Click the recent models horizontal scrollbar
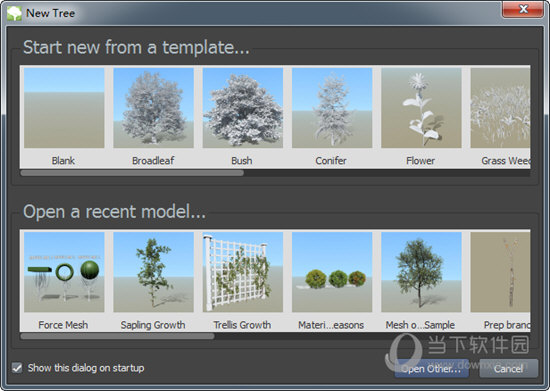The width and height of the screenshot is (550, 391). (x=117, y=336)
